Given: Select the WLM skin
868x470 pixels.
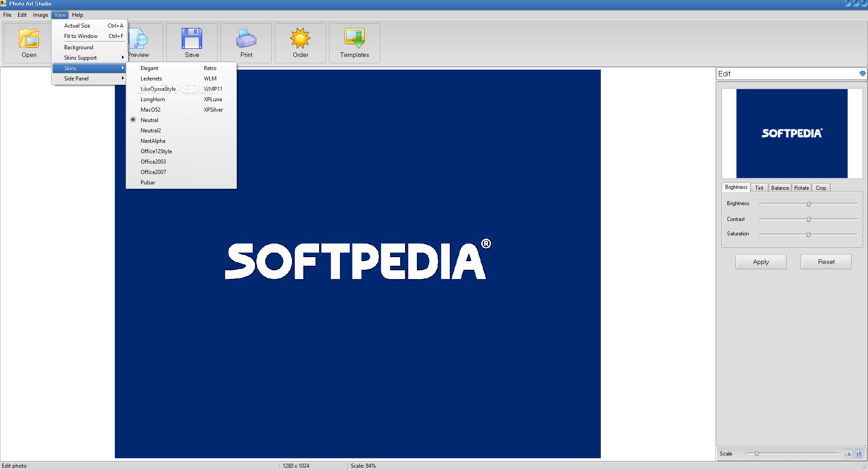Looking at the screenshot, I should pyautogui.click(x=210, y=78).
